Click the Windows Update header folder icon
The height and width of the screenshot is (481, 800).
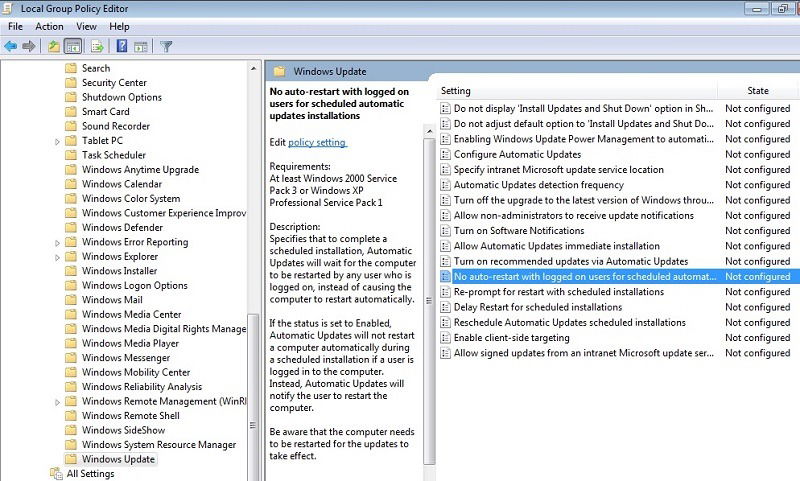pyautogui.click(x=279, y=71)
